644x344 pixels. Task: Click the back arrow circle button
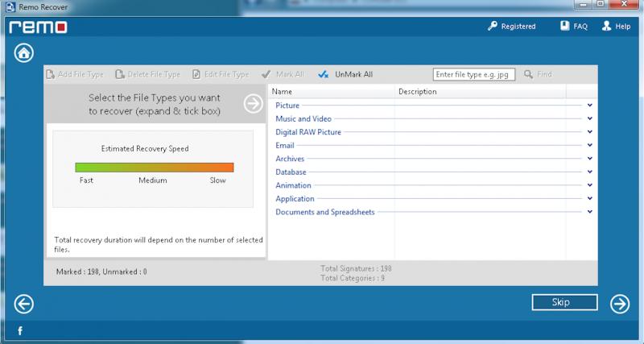point(24,305)
